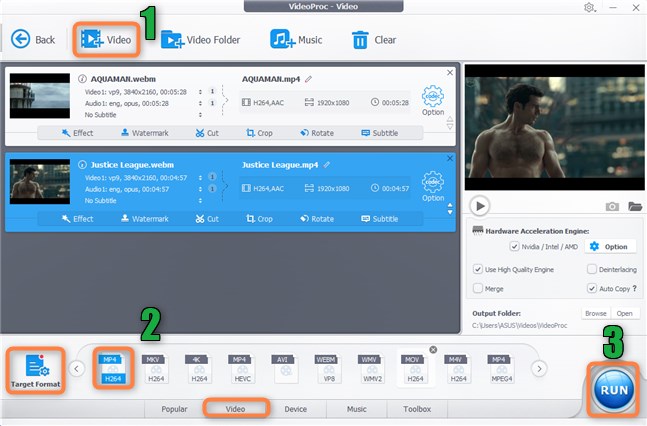
Task: Select MP4 MPEG4 format
Action: click(x=501, y=368)
